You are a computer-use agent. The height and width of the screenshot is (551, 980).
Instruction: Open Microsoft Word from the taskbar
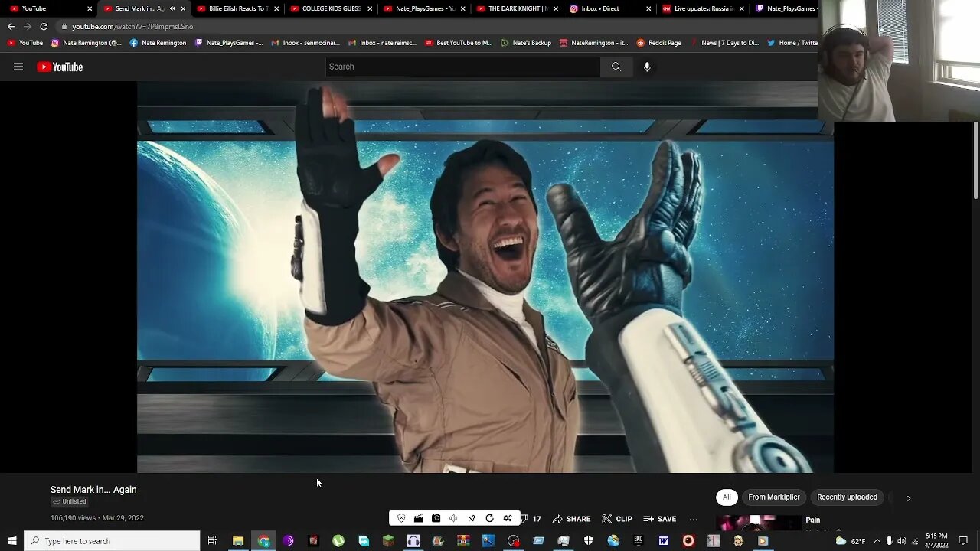pyautogui.click(x=663, y=541)
